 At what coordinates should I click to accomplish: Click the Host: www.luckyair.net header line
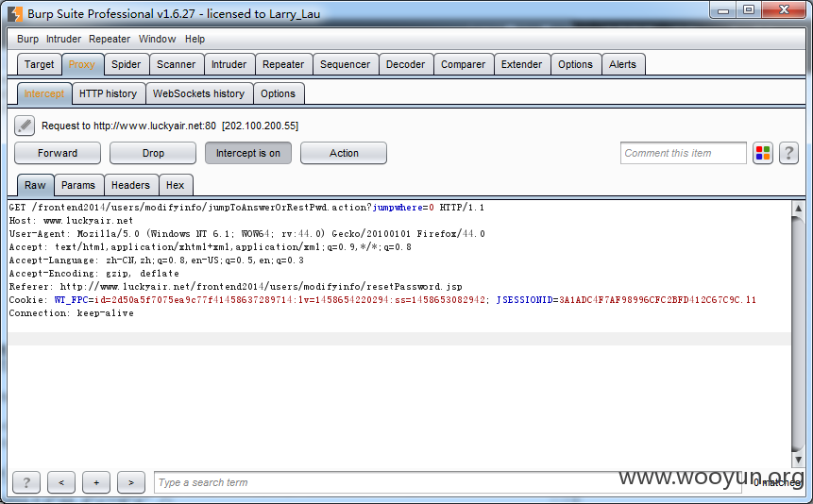pos(71,220)
